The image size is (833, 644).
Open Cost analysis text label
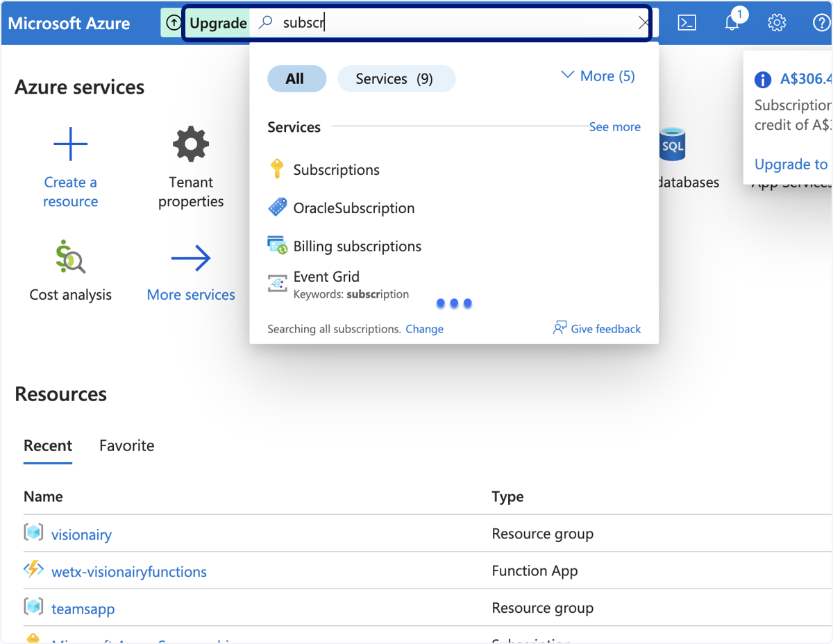70,295
